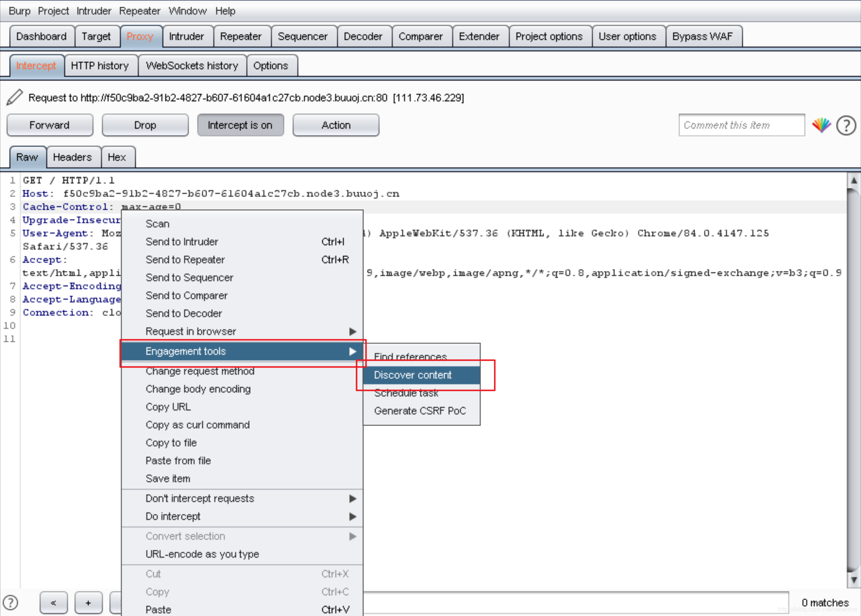Click the Drop button
This screenshot has height=616, width=861.
(145, 125)
